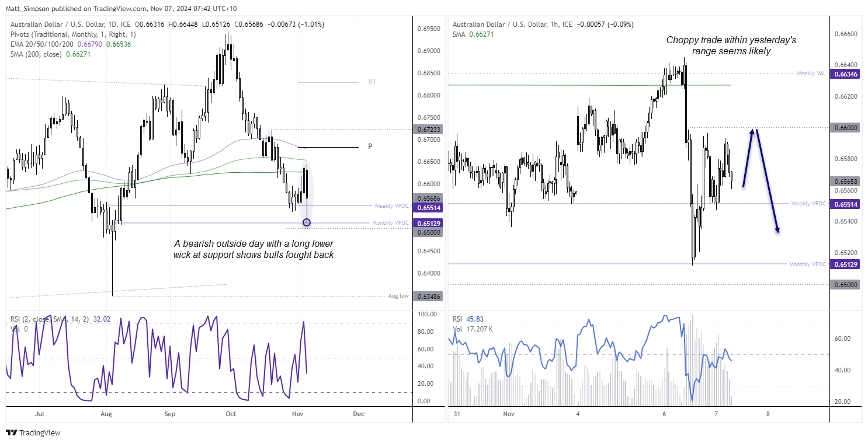
Task: Click the 0.69500 tick on the daily price axis
Action: 429,29
